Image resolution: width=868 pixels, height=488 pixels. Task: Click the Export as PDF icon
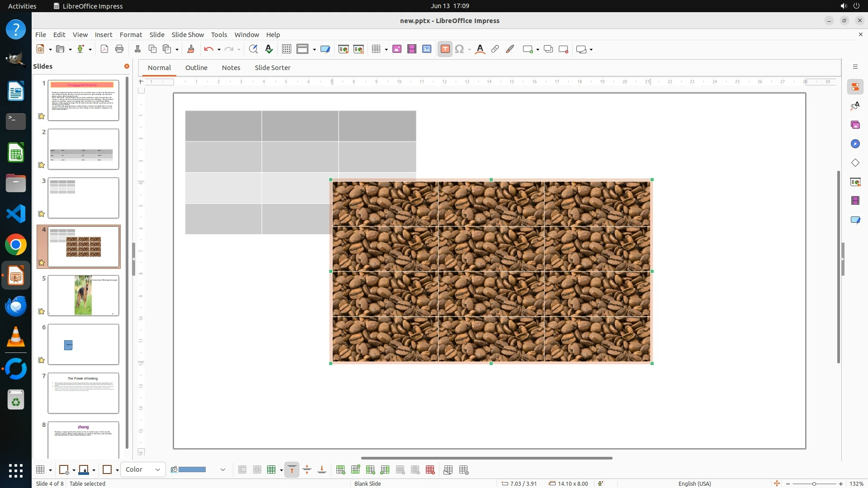coord(104,49)
